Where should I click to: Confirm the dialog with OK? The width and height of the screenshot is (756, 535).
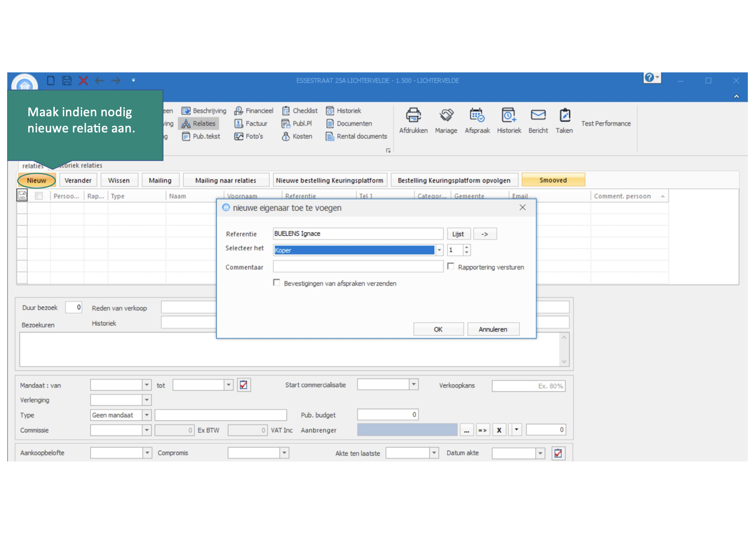(438, 329)
